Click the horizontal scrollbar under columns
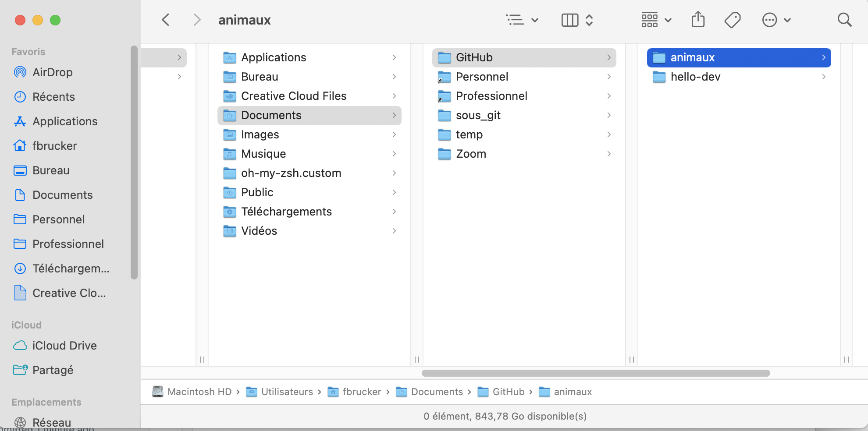The width and height of the screenshot is (868, 431). click(595, 373)
